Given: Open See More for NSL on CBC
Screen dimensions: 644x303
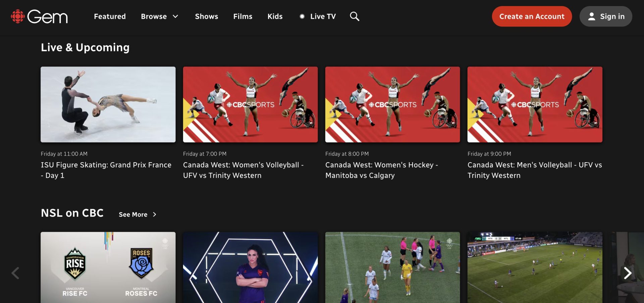Looking at the screenshot, I should click(x=133, y=214).
